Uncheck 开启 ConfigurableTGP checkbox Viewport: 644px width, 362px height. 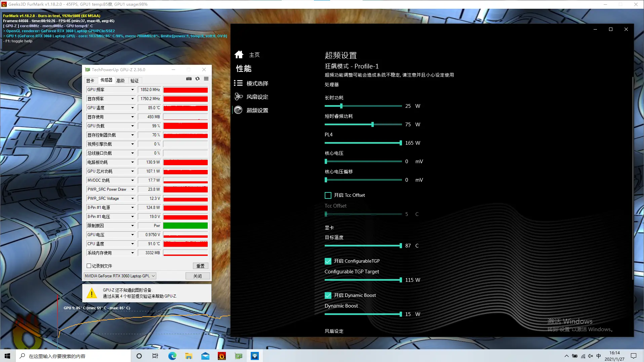pos(328,261)
